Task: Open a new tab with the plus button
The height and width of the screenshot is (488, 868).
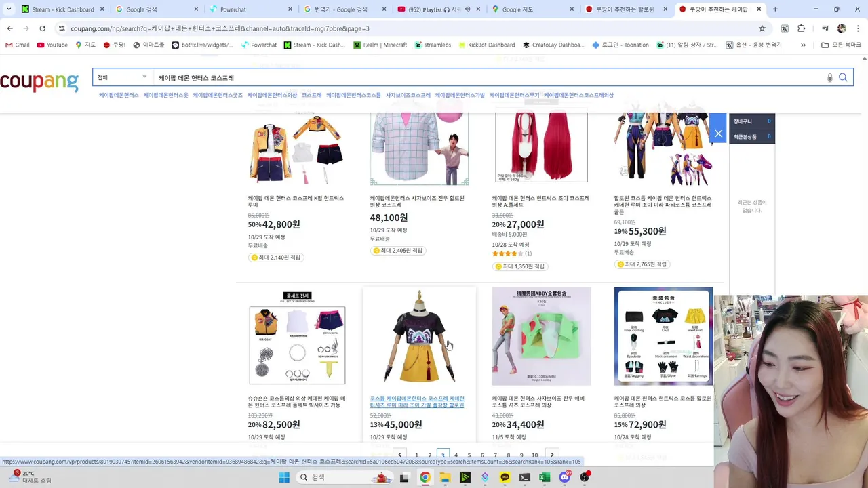Action: pyautogui.click(x=775, y=9)
